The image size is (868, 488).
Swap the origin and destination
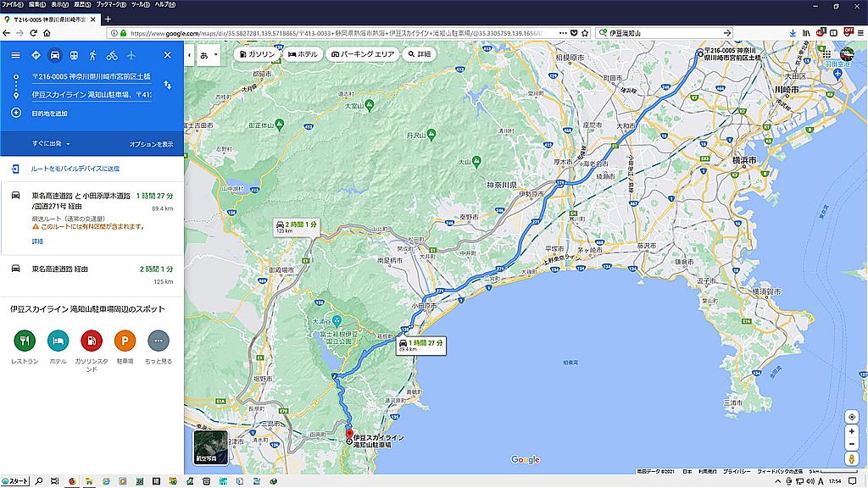(167, 86)
